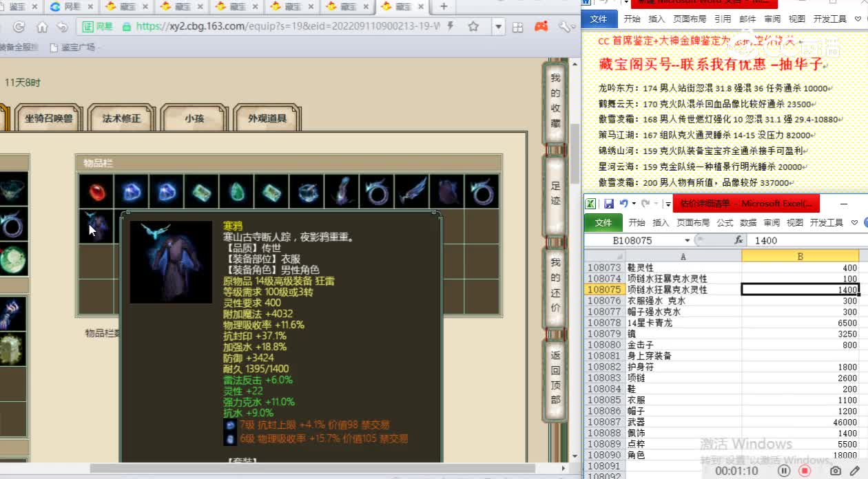Select the feathered wing weapon item in inventory
Image resolution: width=868 pixels, height=479 pixels.
[x=412, y=191]
